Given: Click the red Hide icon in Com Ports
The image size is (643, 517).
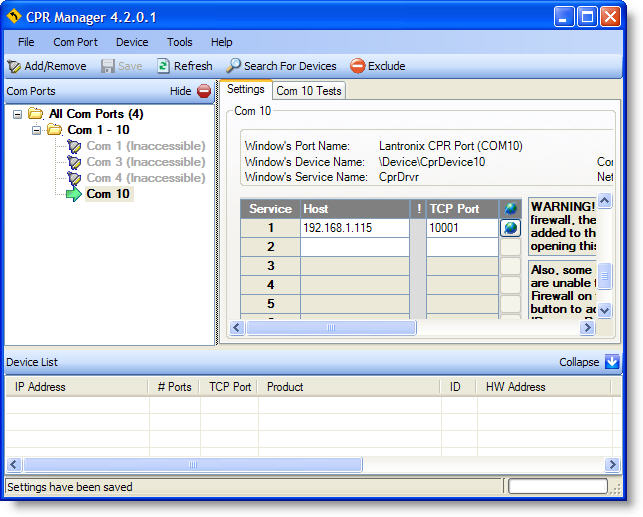Looking at the screenshot, I should tap(204, 91).
